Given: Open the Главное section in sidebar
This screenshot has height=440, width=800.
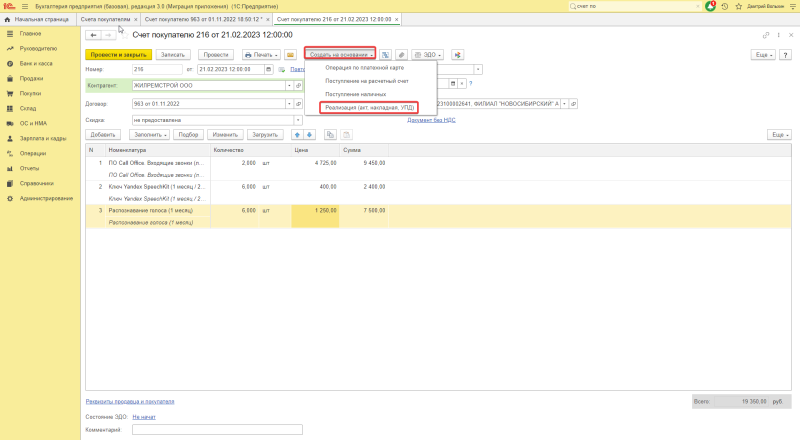Looking at the screenshot, I should [31, 34].
